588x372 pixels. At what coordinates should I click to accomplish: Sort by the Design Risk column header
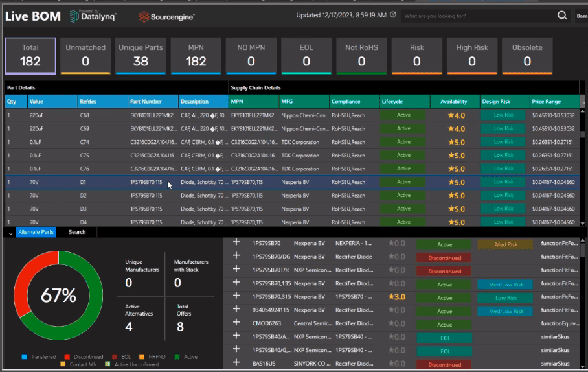point(505,101)
